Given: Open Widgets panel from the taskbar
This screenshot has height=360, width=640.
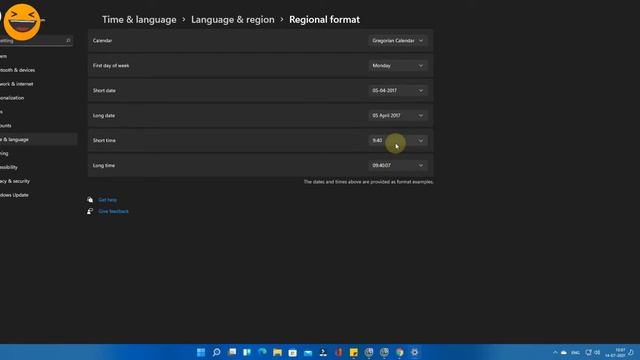Looking at the screenshot, I should pyautogui.click(x=247, y=352).
